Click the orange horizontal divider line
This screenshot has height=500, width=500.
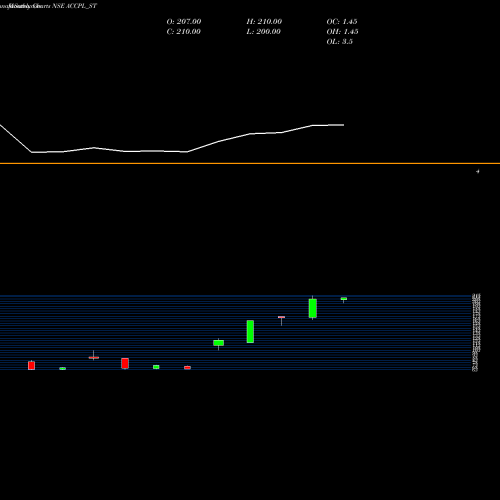tap(250, 163)
